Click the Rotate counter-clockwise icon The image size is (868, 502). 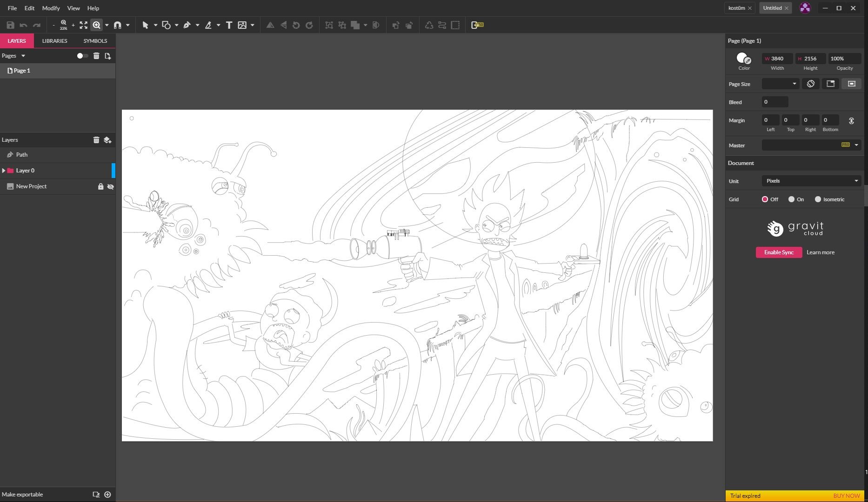296,25
